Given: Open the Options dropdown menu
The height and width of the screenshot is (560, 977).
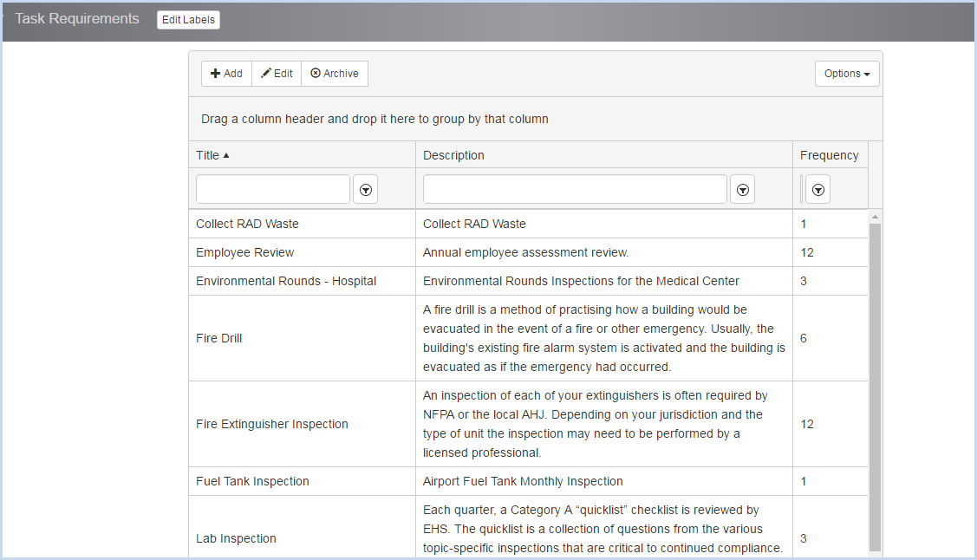Looking at the screenshot, I should (847, 74).
